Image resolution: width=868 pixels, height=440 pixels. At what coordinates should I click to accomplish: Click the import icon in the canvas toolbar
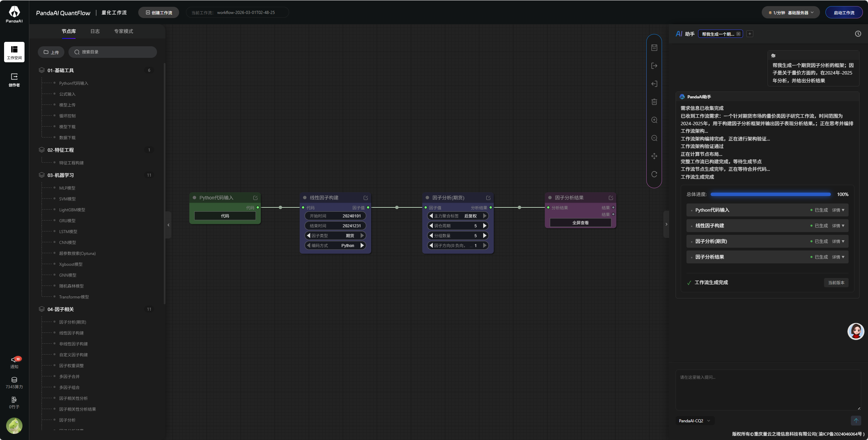coord(654,84)
